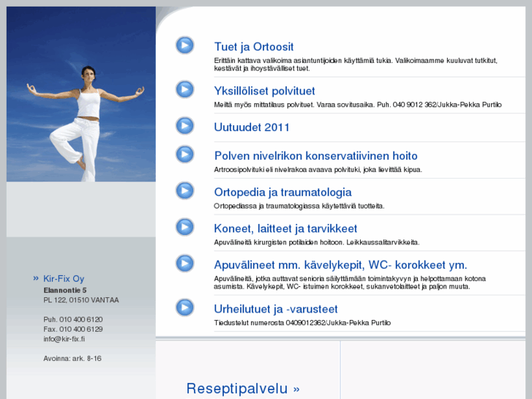Image resolution: width=532 pixels, height=399 pixels.
Task: Click the arrow icon beside Urheilutuet ja -varusteet
Action: pos(184,307)
